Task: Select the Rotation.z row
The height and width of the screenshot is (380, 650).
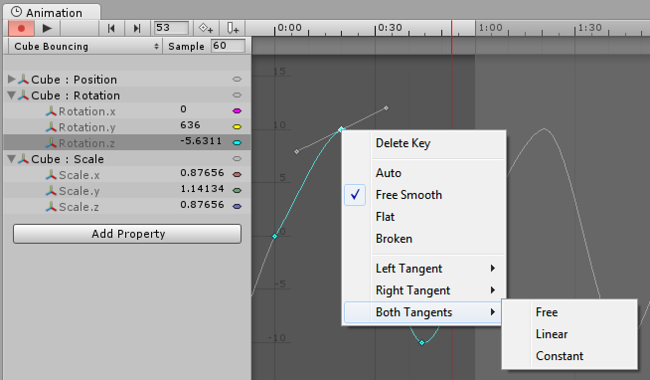Action: click(127, 143)
